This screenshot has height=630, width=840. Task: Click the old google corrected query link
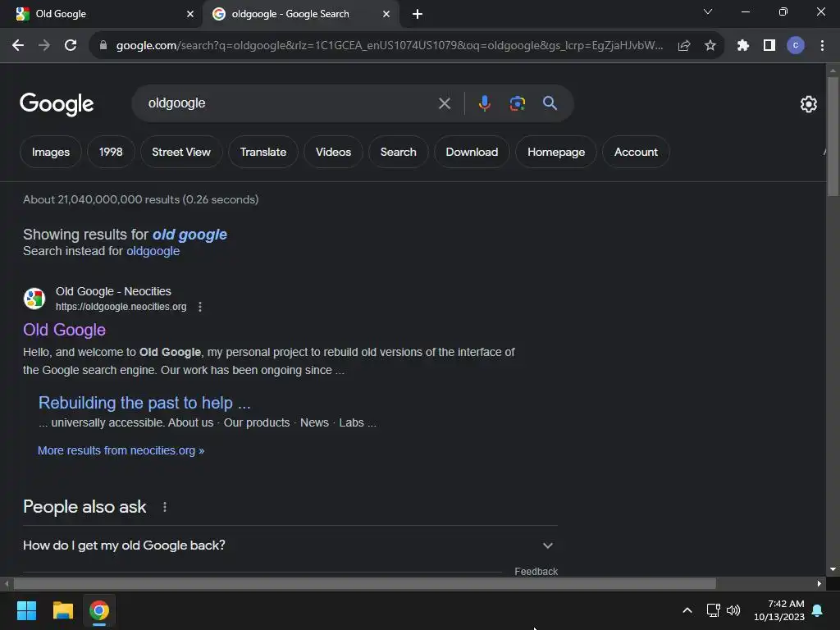(x=189, y=235)
